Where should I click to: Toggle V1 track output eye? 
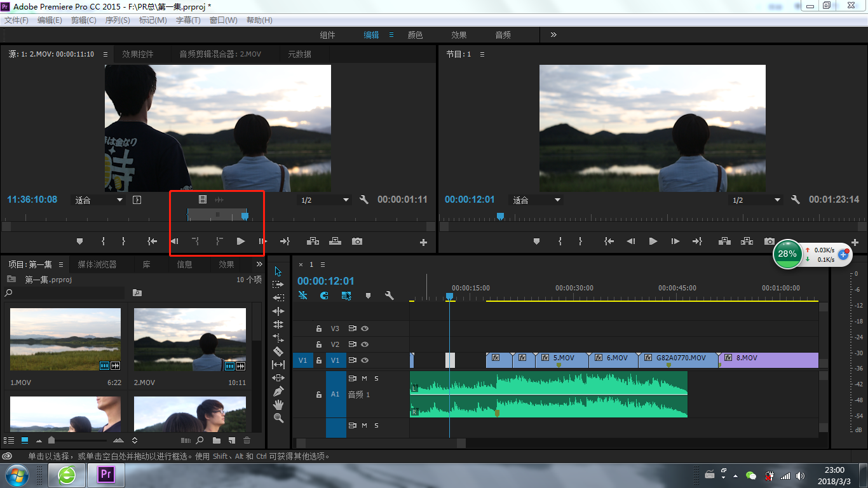click(365, 360)
